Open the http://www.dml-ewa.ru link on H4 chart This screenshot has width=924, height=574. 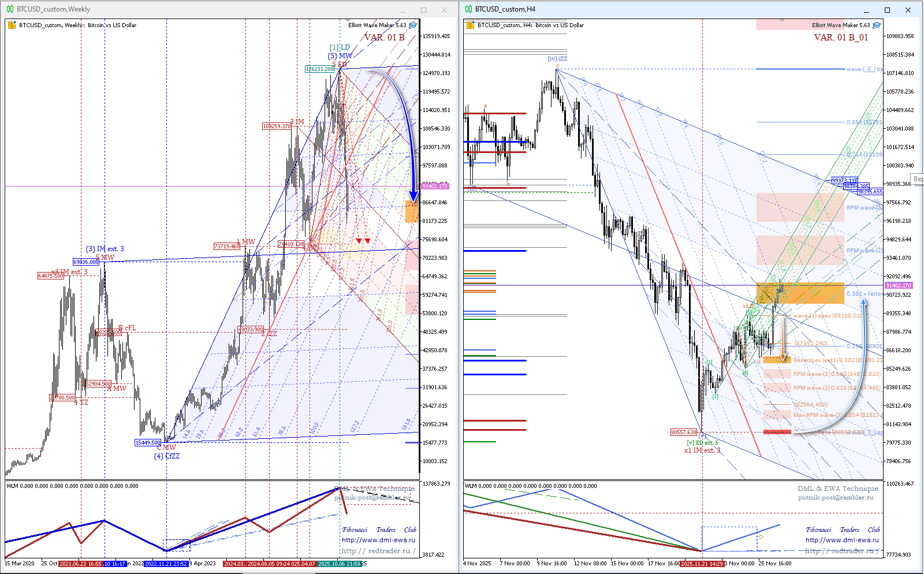(x=842, y=541)
